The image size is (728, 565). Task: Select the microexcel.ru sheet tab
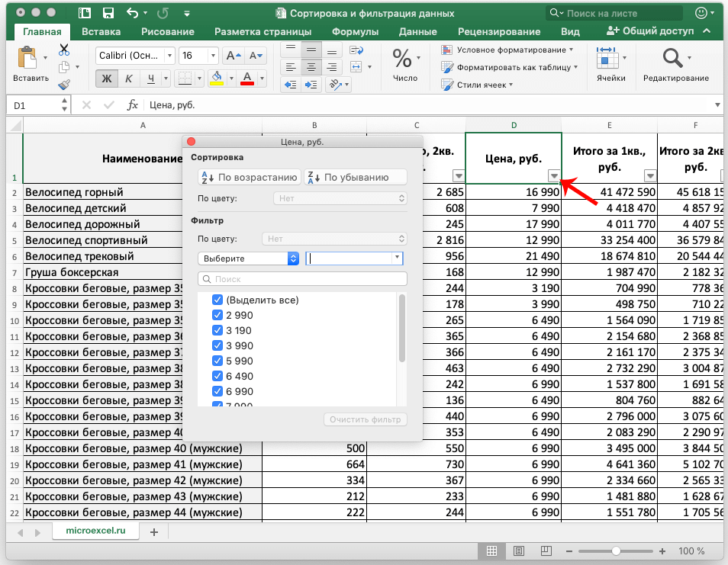pos(95,531)
